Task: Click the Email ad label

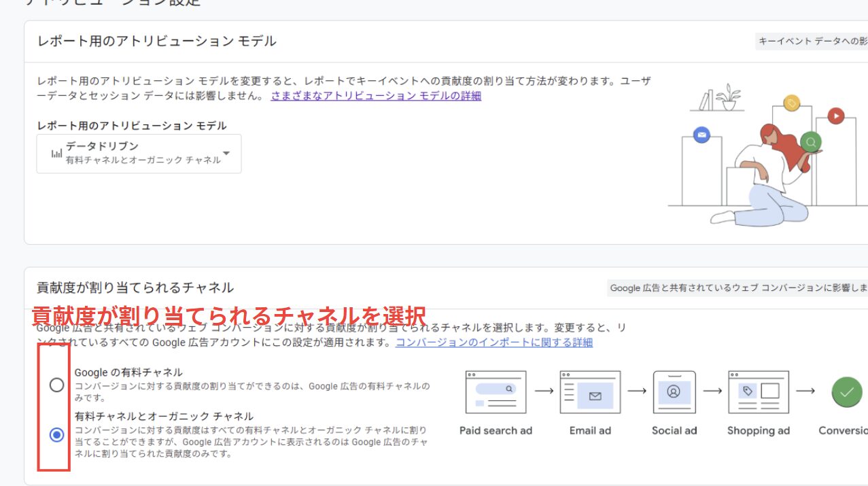Action: 590,431
